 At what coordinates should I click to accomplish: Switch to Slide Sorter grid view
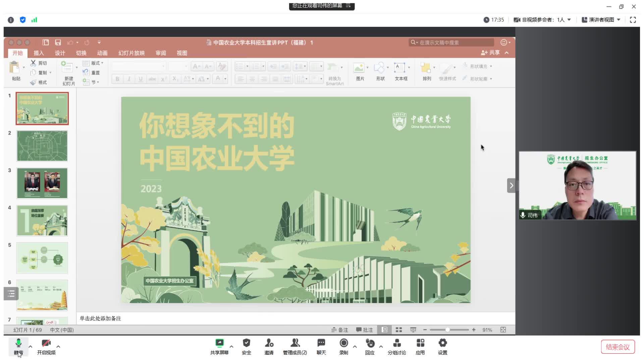tap(399, 330)
